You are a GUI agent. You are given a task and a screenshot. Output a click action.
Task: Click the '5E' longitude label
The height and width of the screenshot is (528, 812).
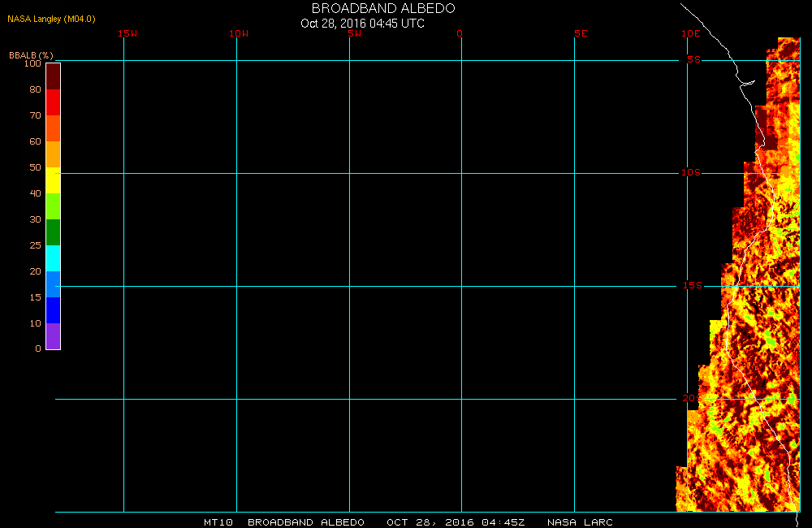tap(581, 33)
